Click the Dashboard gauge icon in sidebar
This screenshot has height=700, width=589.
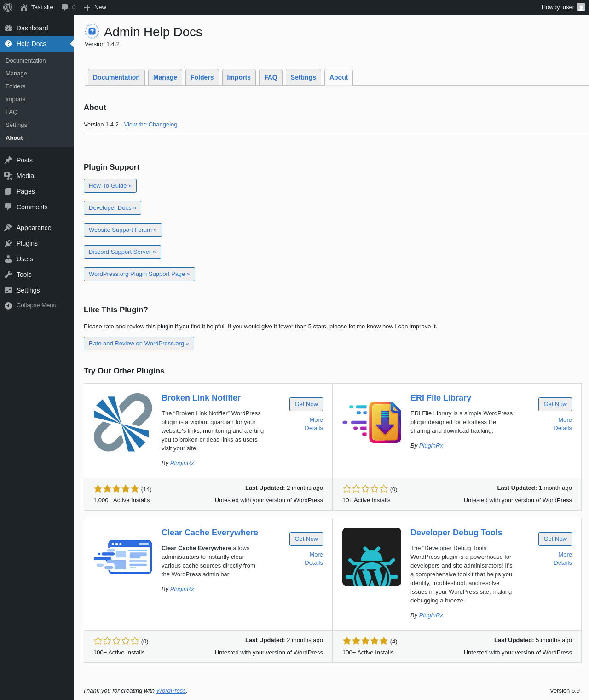(x=8, y=28)
